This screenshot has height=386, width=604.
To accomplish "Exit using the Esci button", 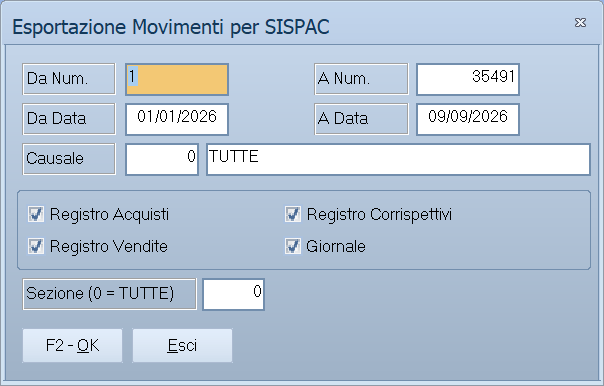I will tap(183, 346).
